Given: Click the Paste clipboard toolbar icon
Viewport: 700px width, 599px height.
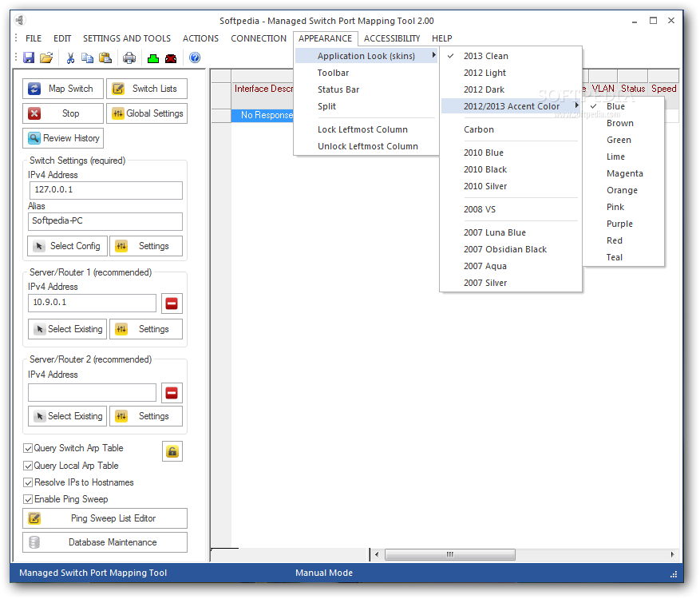Looking at the screenshot, I should pos(105,58).
